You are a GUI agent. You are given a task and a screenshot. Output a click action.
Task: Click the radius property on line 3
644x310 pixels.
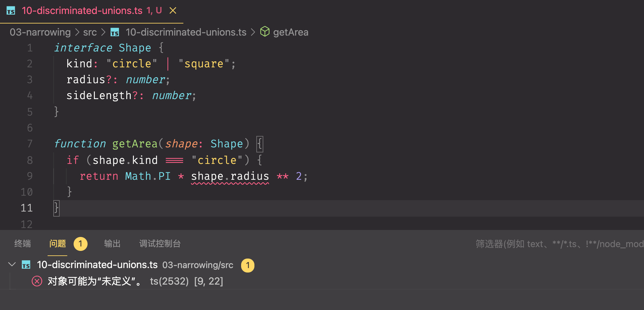pos(86,80)
